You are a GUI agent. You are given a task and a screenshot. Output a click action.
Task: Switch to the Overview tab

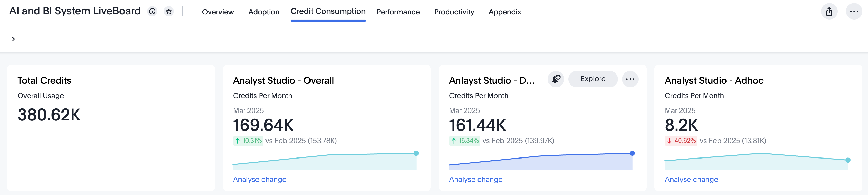tap(218, 12)
